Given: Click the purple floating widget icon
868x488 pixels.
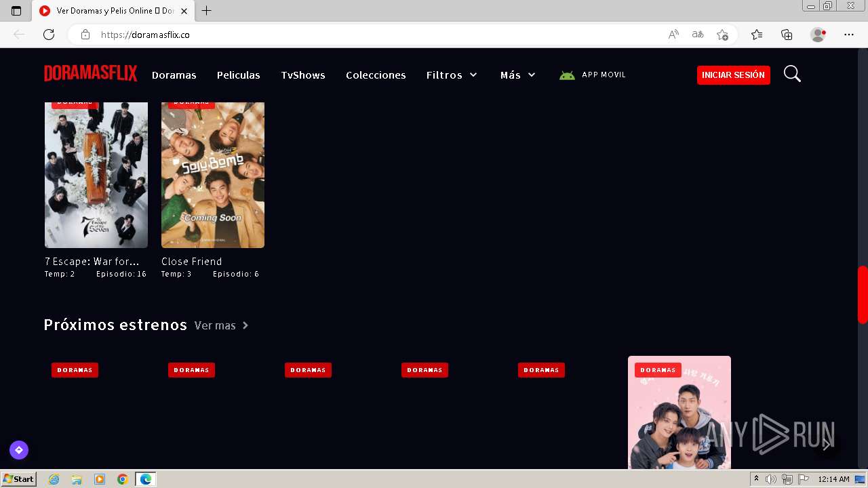Looking at the screenshot, I should tap(19, 450).
